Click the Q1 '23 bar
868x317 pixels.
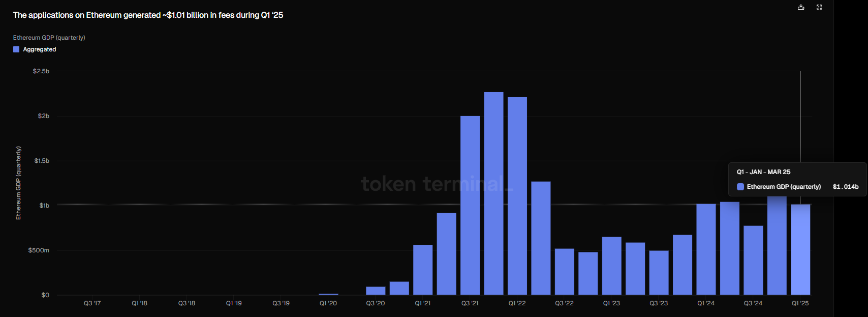coord(612,266)
